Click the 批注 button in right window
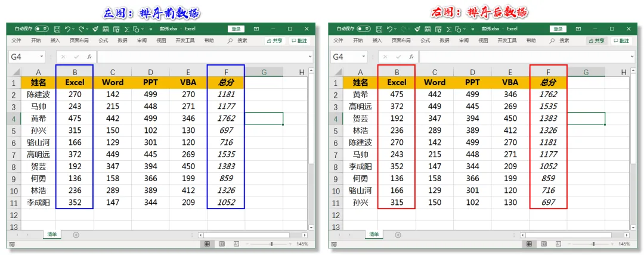This screenshot has height=255, width=644. click(621, 41)
